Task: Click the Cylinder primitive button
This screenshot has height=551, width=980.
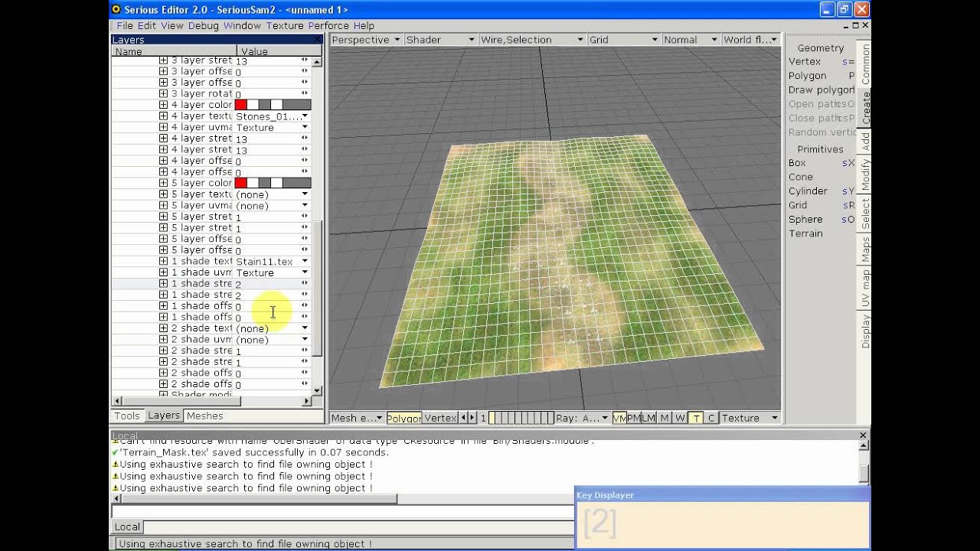Action: tap(808, 191)
